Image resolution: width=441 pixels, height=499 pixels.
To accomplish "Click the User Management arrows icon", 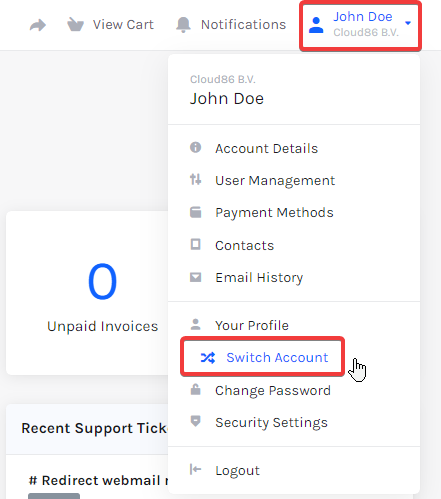I will click(x=196, y=179).
